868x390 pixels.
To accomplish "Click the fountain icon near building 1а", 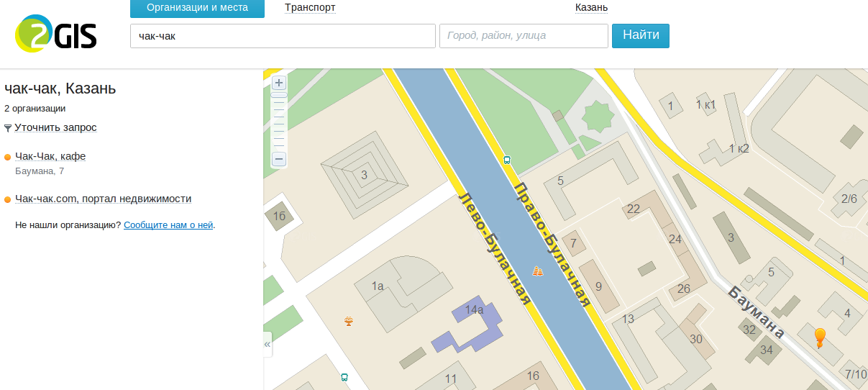I will 349,321.
